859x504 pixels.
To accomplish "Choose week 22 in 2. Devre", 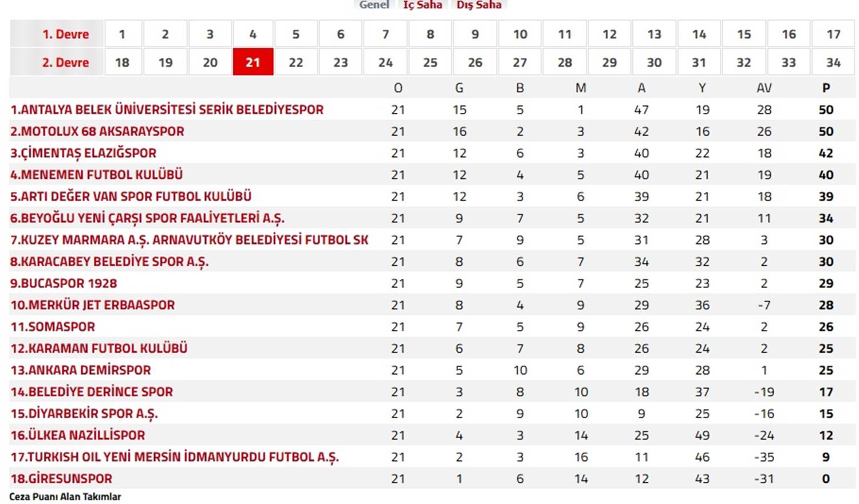I will click(296, 62).
